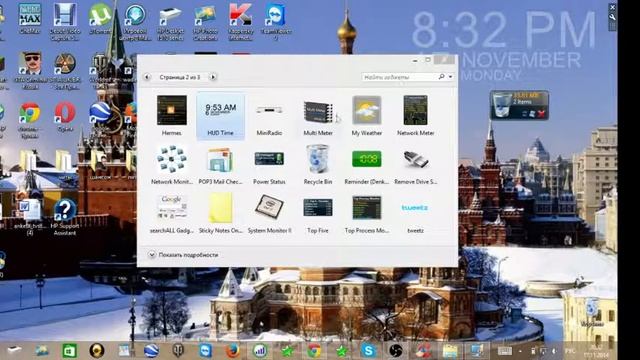Choose the Recycle Bin gadget in gallery
640x360 pixels.
tap(318, 165)
